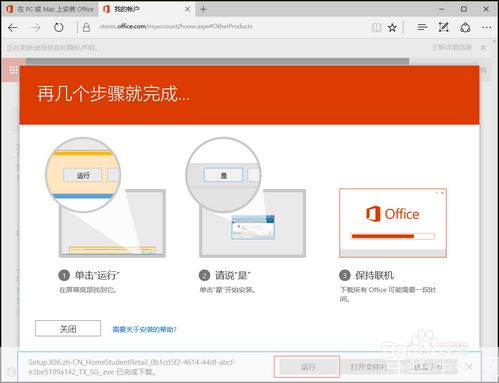Close the download notification bar X
Screen dimensions: 499x383
(469, 367)
